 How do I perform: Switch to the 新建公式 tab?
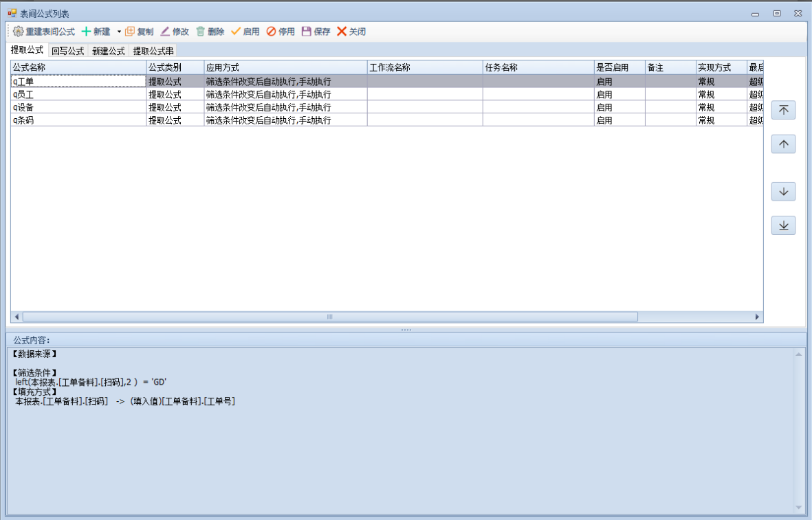(108, 51)
